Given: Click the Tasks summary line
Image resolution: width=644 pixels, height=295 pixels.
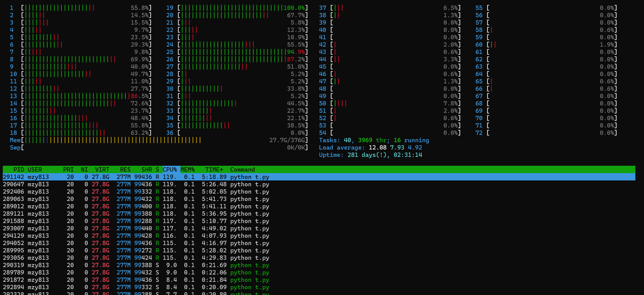Looking at the screenshot, I should pos(374,140).
